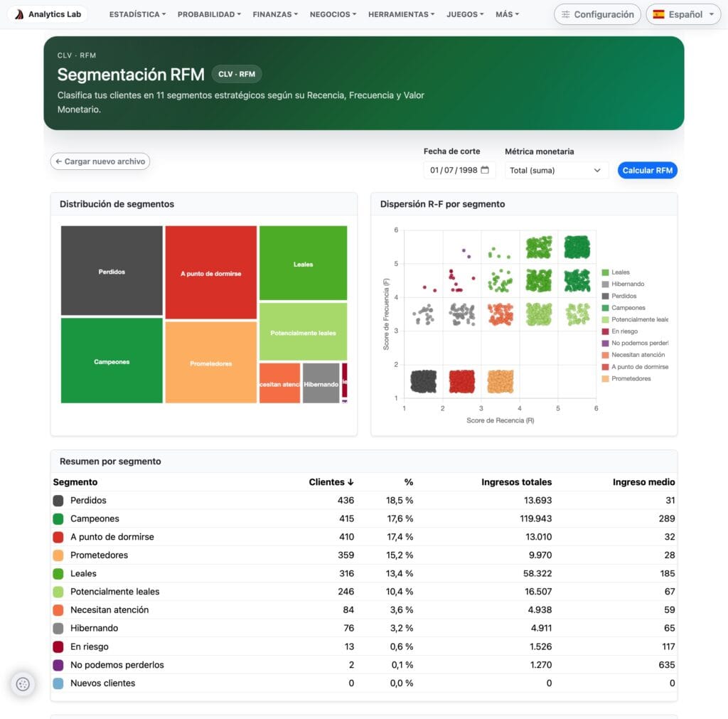
Task: Click the Potencialmente leales percentage 10,4 %
Action: coord(400,591)
